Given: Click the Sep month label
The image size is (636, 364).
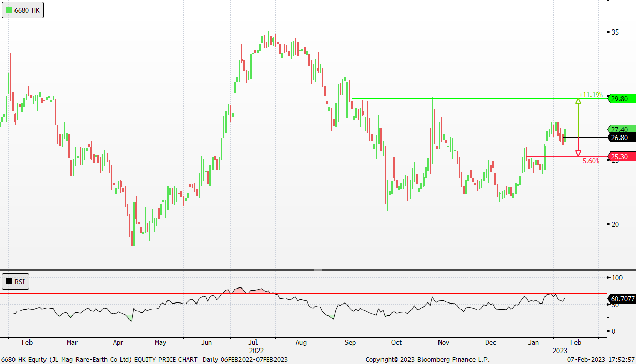Looking at the screenshot, I should pos(350,342).
